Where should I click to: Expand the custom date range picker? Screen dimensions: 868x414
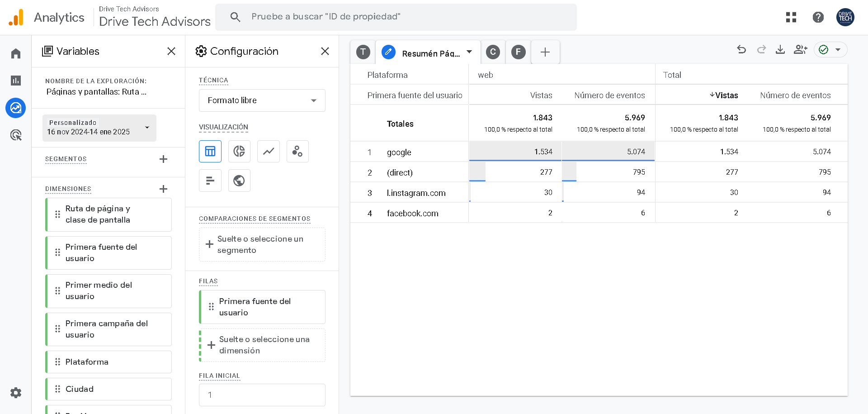99,128
